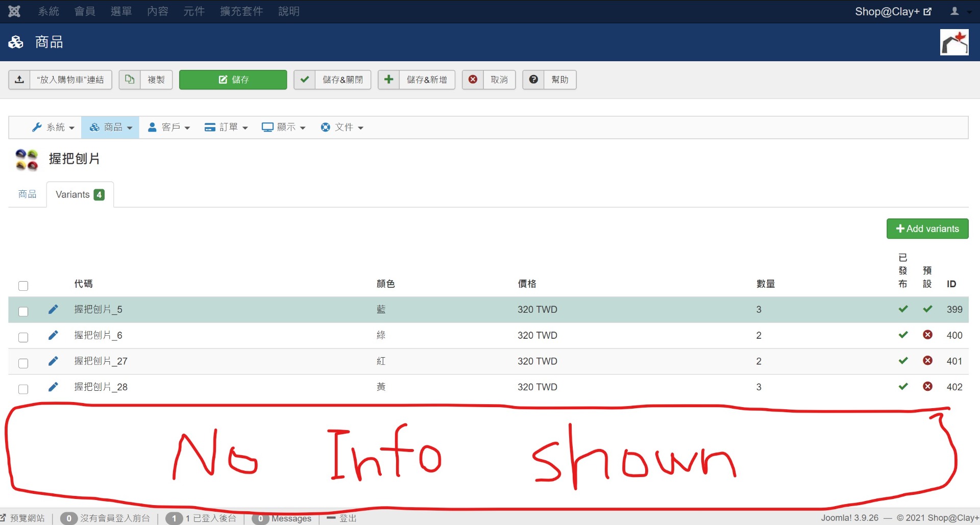Sort variants by 顏色 column header
Image resolution: width=980 pixels, height=525 pixels.
pos(386,284)
